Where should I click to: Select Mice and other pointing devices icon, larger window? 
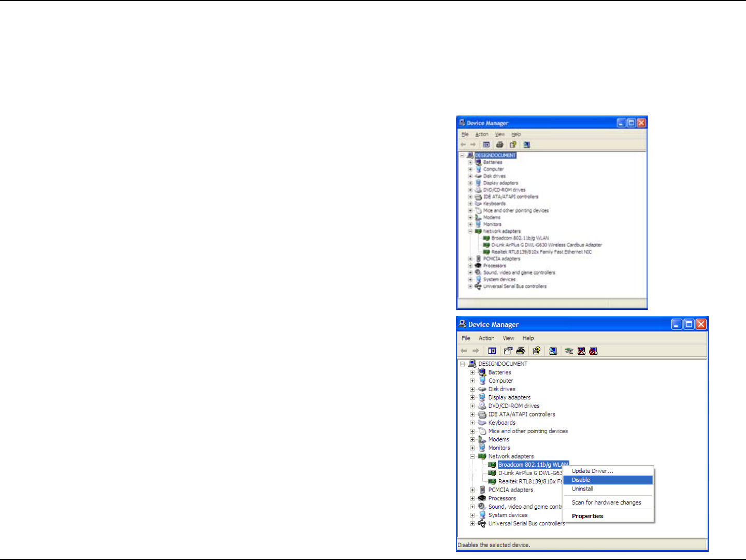[482, 431]
